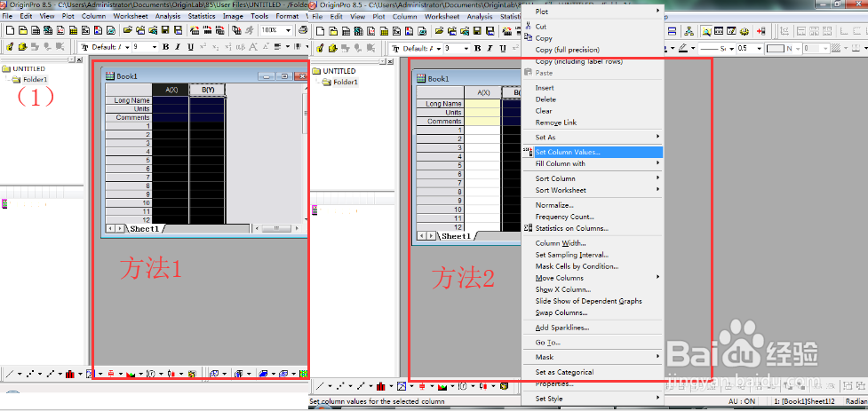Toggle Bold in right window format toolbar
Viewport: 868px width, 411px height.
(477, 49)
